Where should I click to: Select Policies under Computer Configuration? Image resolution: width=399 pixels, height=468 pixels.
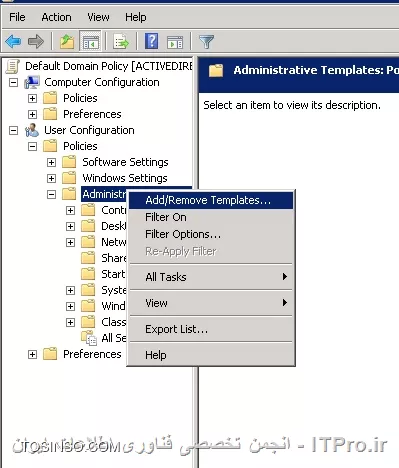(x=80, y=98)
